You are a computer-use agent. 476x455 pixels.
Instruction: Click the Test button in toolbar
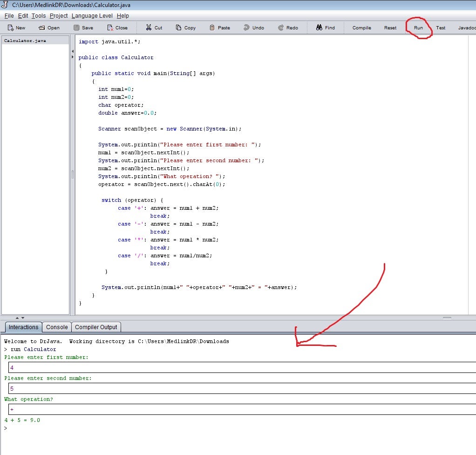441,28
